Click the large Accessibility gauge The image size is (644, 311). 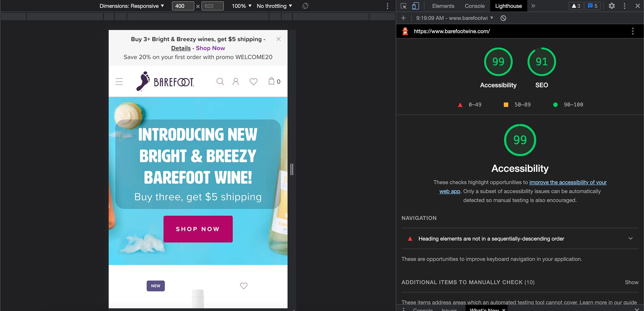click(520, 140)
